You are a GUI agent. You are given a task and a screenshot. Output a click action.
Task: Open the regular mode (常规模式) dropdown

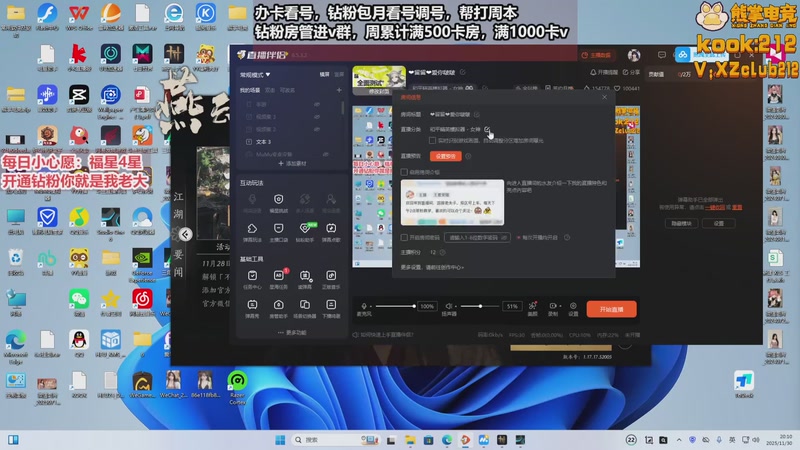255,74
